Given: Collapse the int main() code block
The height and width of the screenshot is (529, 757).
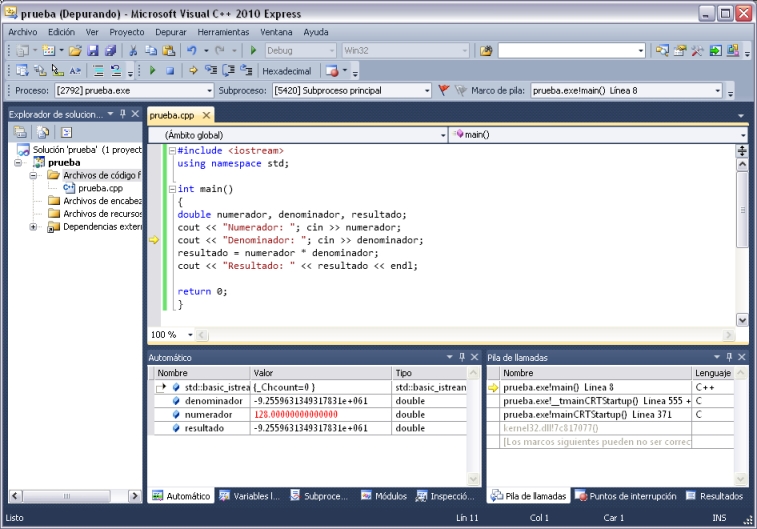Looking at the screenshot, I should [171, 189].
